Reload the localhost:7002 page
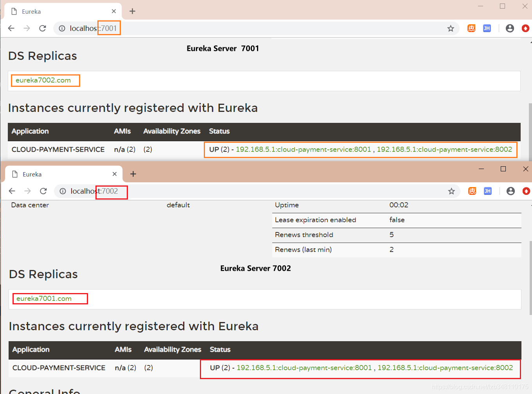Image resolution: width=532 pixels, height=394 pixels. (43, 191)
